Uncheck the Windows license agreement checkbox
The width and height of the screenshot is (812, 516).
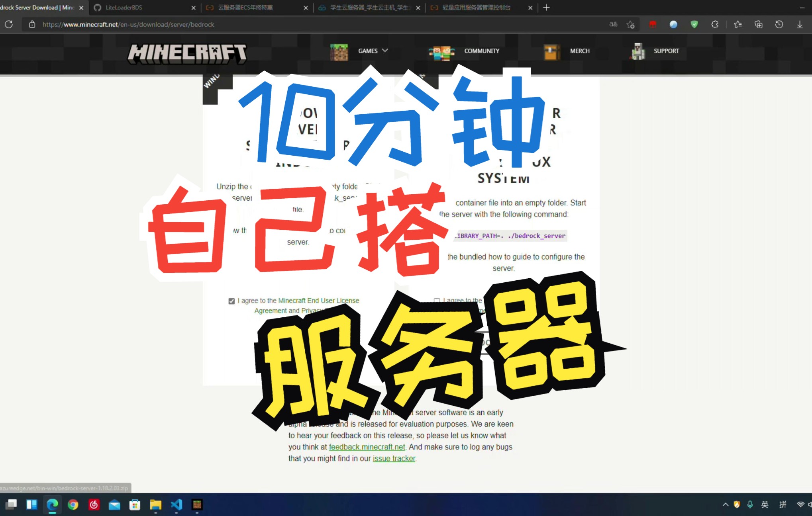(231, 301)
